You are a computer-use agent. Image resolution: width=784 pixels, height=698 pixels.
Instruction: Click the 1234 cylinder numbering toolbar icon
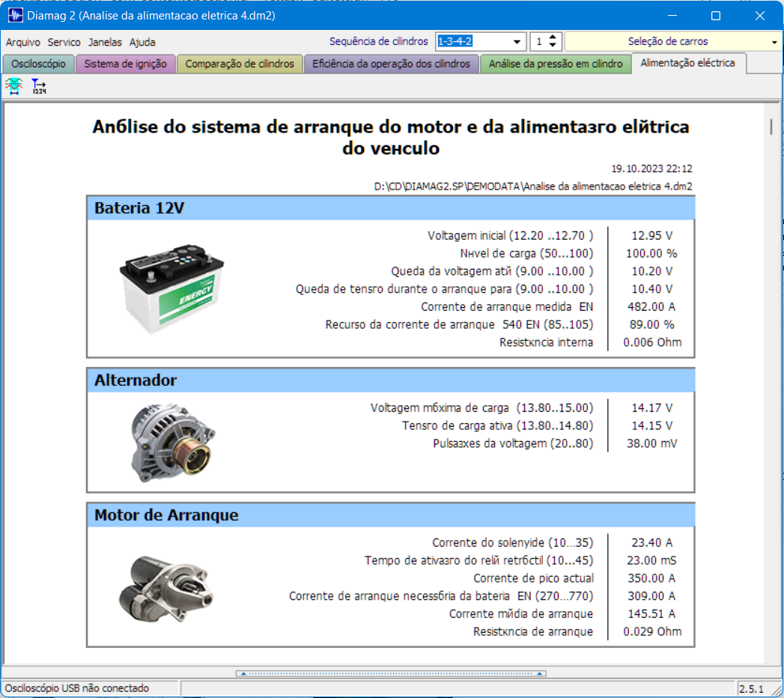tap(38, 86)
